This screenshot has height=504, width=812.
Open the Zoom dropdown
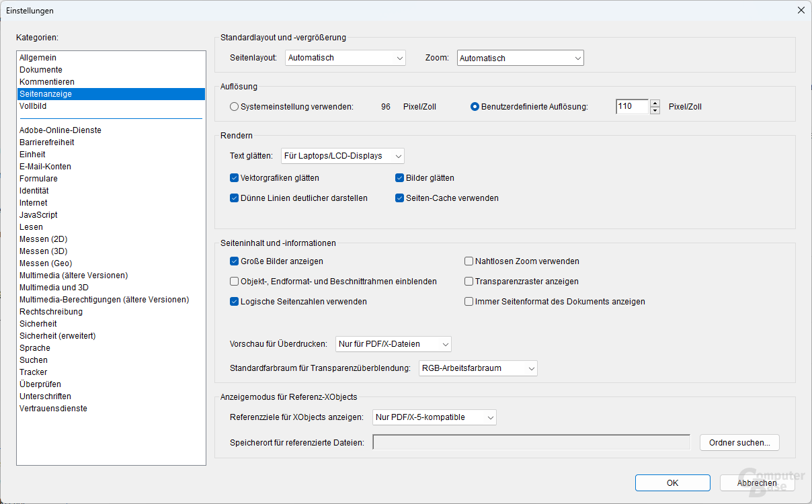[520, 58]
